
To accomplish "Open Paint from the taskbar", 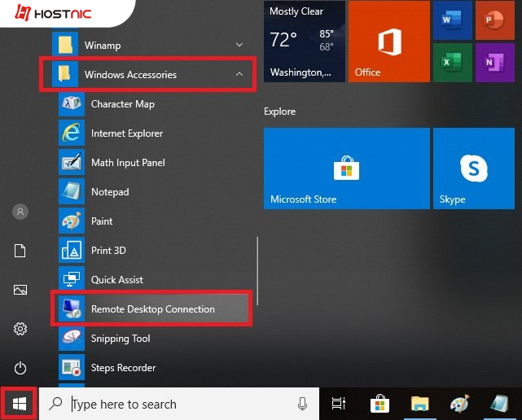I will (459, 404).
